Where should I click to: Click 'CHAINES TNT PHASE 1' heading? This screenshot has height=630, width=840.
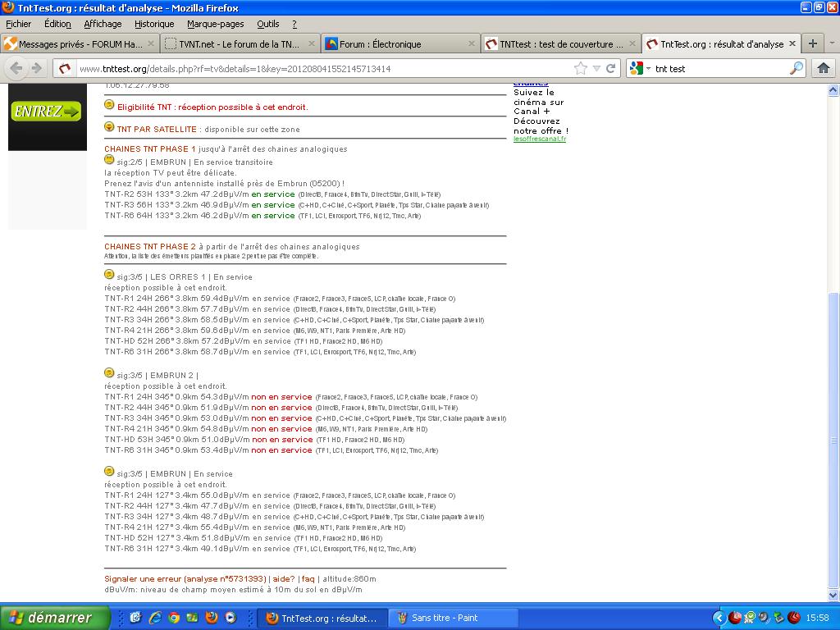coord(150,149)
